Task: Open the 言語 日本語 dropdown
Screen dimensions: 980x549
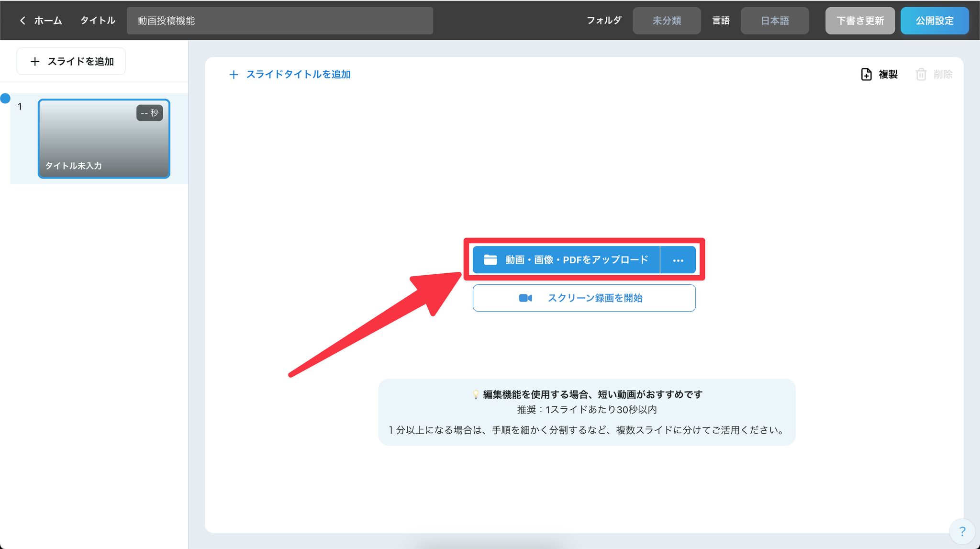Action: 774,21
